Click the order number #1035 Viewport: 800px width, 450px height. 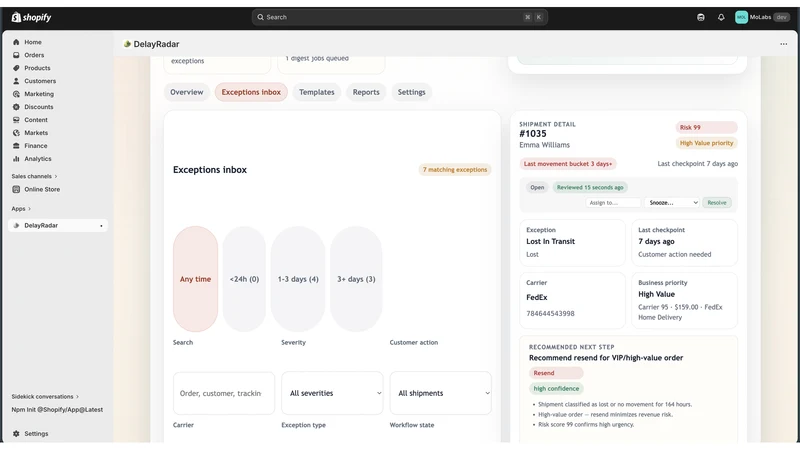[x=533, y=134]
